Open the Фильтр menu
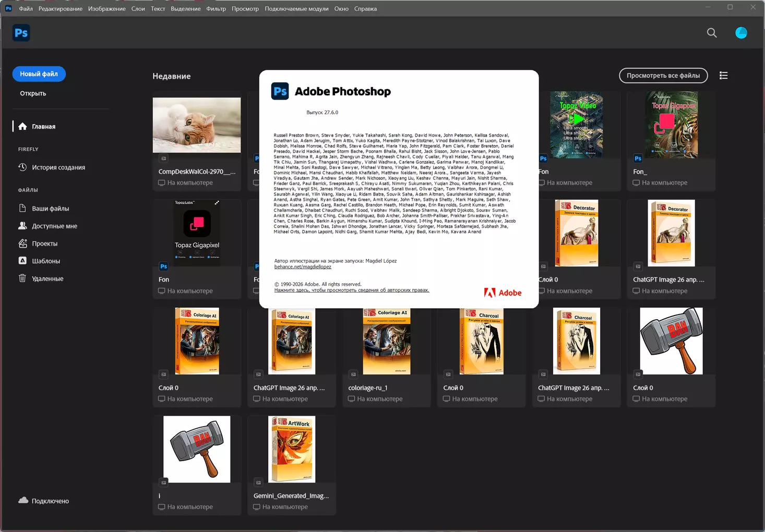Viewport: 765px width, 532px height. click(x=216, y=8)
